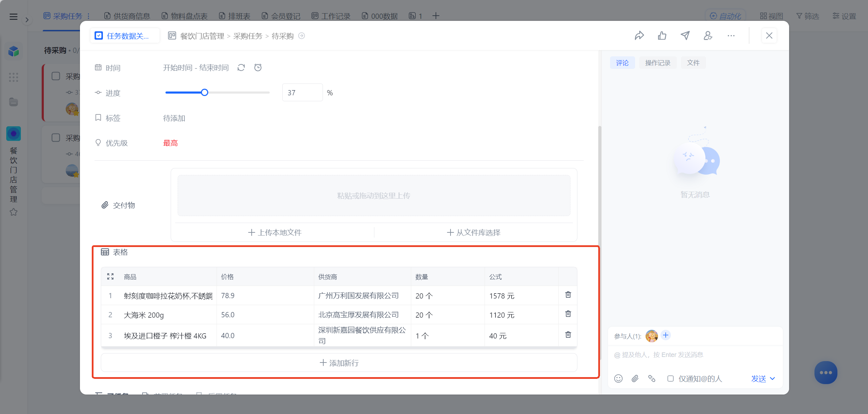This screenshot has height=414, width=868.
Task: Click the progress percentage input showing 37
Action: click(x=302, y=93)
